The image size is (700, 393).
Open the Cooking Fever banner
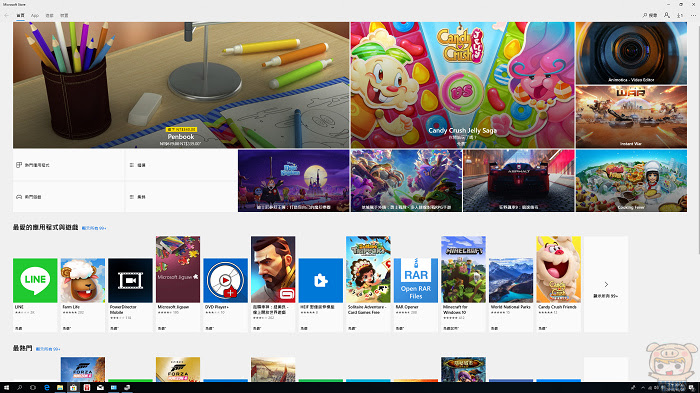point(631,180)
